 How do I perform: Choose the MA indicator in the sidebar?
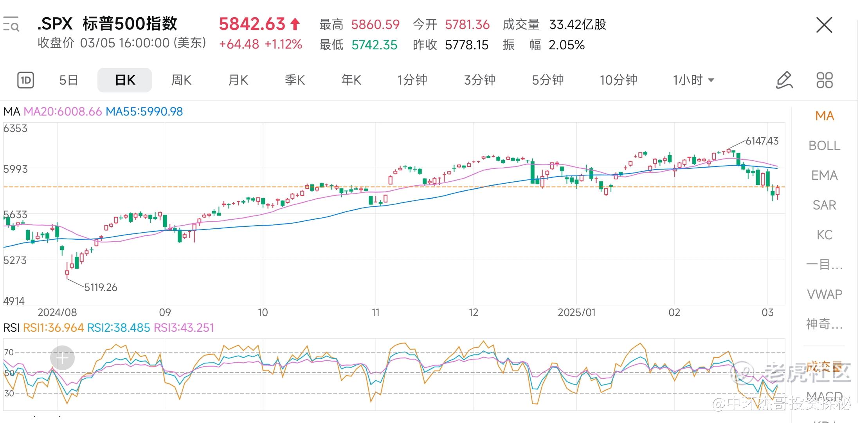(825, 116)
